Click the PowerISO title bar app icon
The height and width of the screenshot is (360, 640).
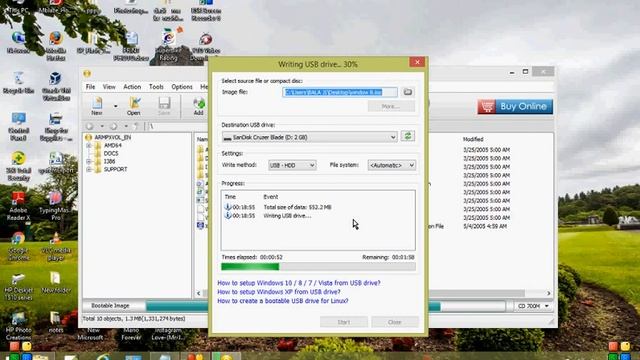[87, 73]
